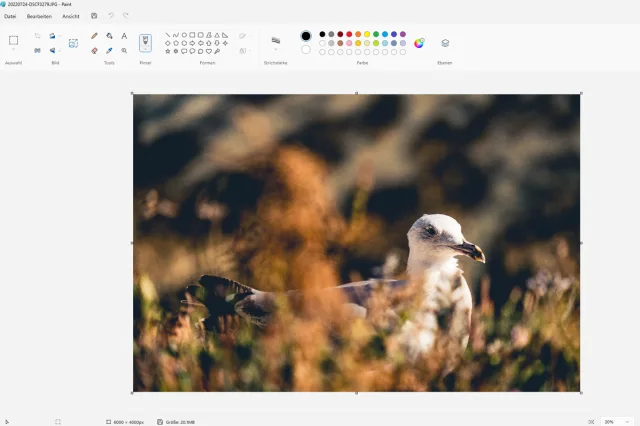
Task: Open the edit colors wheel
Action: click(x=419, y=43)
